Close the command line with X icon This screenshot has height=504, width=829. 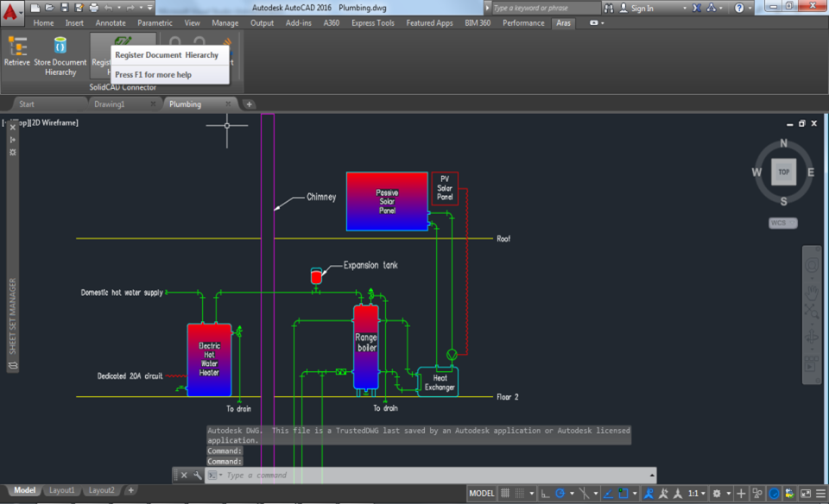tap(184, 475)
